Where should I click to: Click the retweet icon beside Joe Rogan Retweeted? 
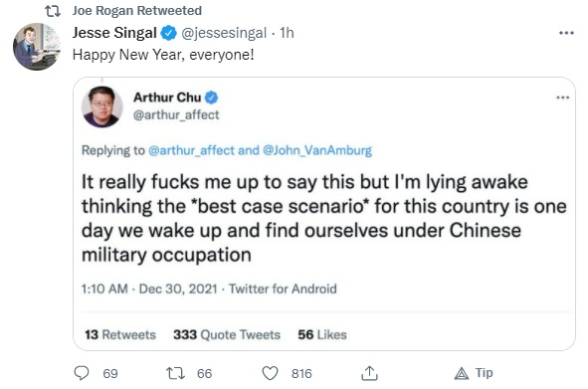53,11
